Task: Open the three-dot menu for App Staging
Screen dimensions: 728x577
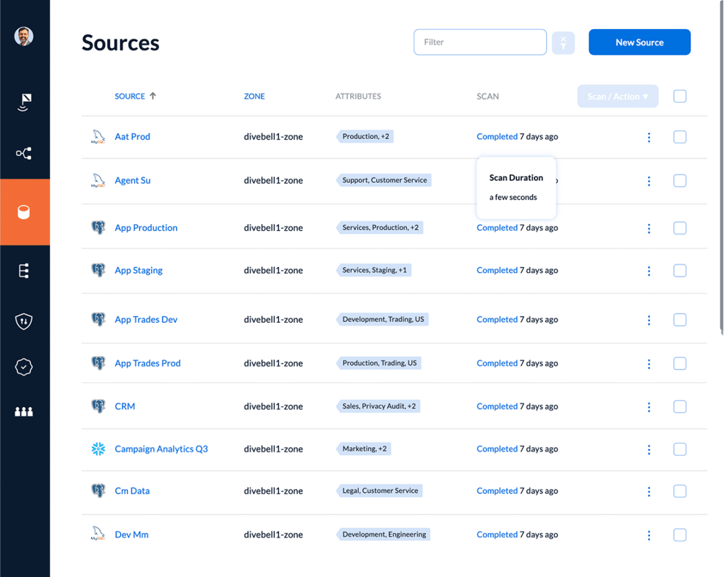Action: pos(648,271)
